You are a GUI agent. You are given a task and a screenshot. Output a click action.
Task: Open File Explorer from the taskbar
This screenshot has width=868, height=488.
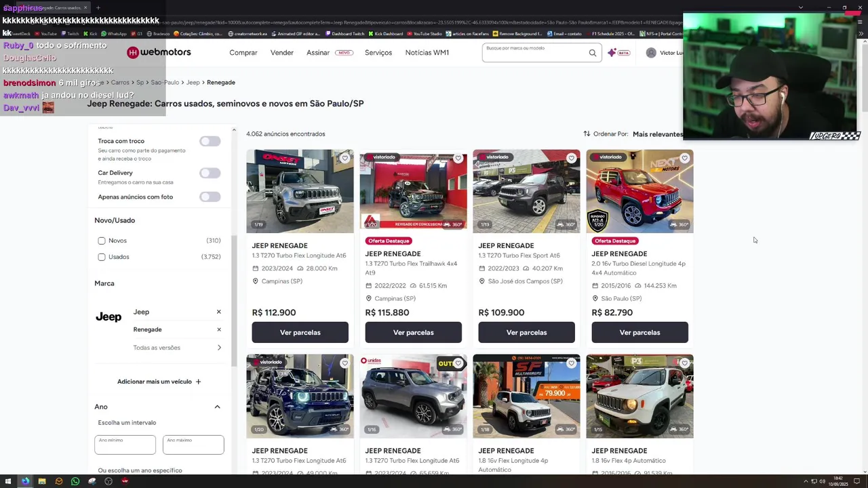pyautogui.click(x=42, y=481)
